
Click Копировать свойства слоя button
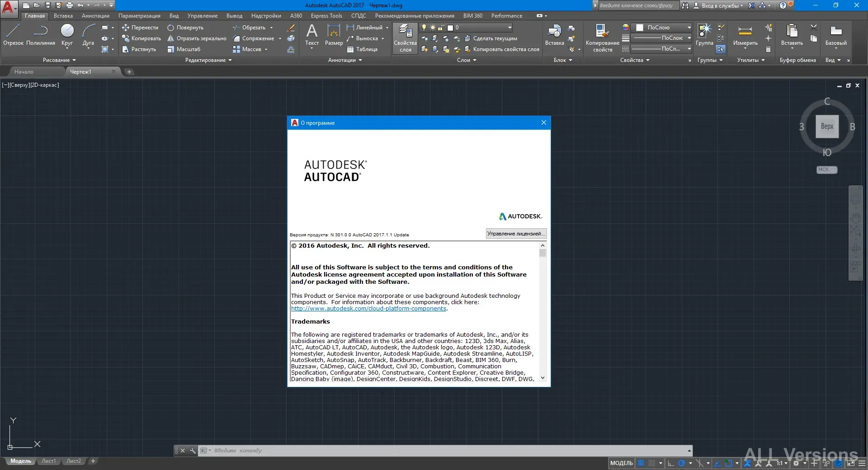[502, 49]
